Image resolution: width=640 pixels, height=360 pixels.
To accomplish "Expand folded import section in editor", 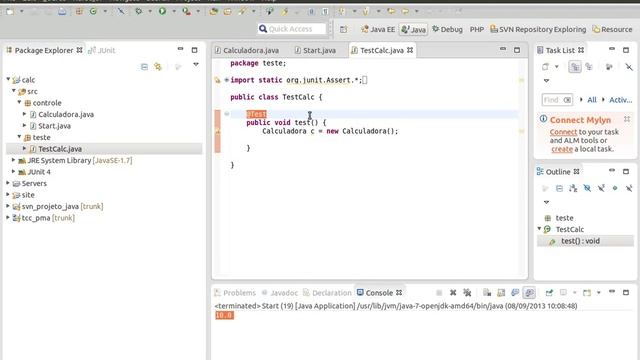I will click(227, 80).
